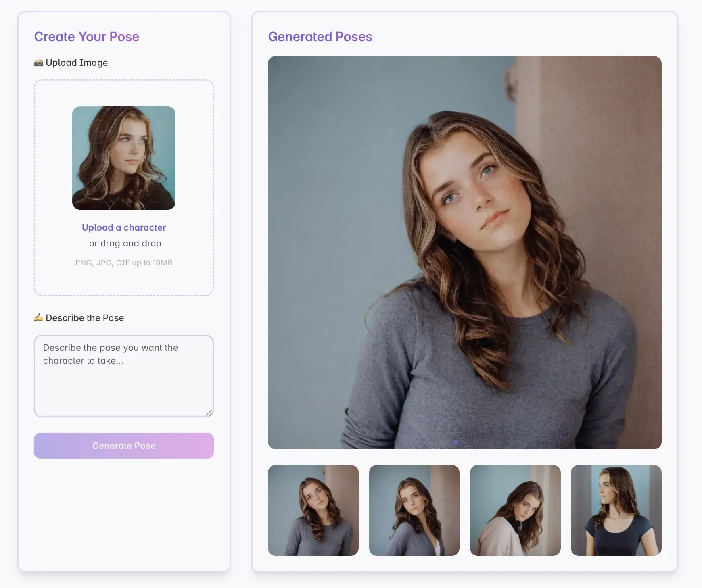Image resolution: width=702 pixels, height=588 pixels.
Task: Click the 'Upload Image' label
Action: point(77,63)
